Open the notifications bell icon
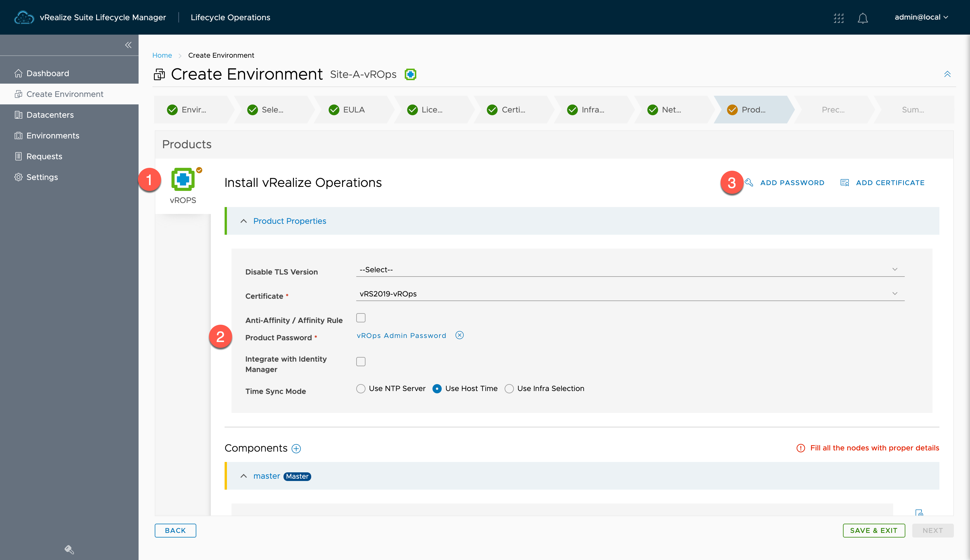970x560 pixels. pos(862,18)
